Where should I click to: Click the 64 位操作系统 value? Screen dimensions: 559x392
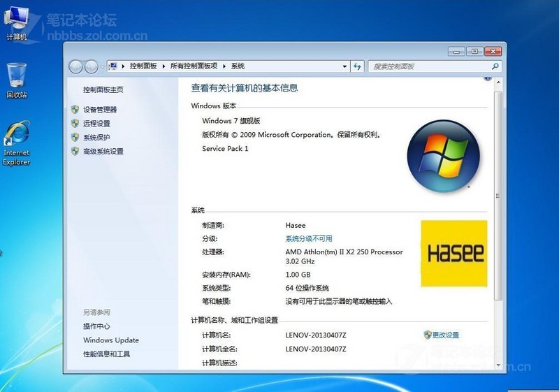point(307,288)
